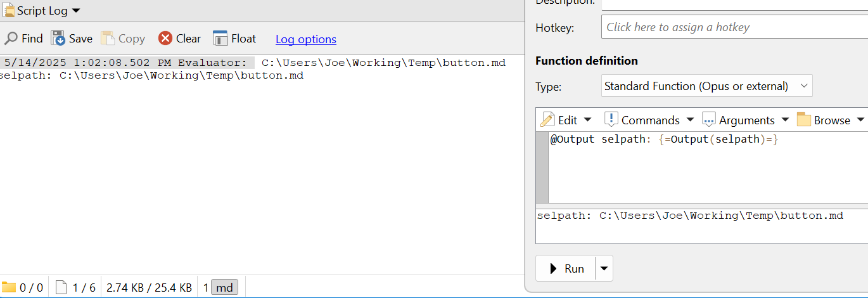Expand the dropdown arrow beside Run

coord(604,269)
